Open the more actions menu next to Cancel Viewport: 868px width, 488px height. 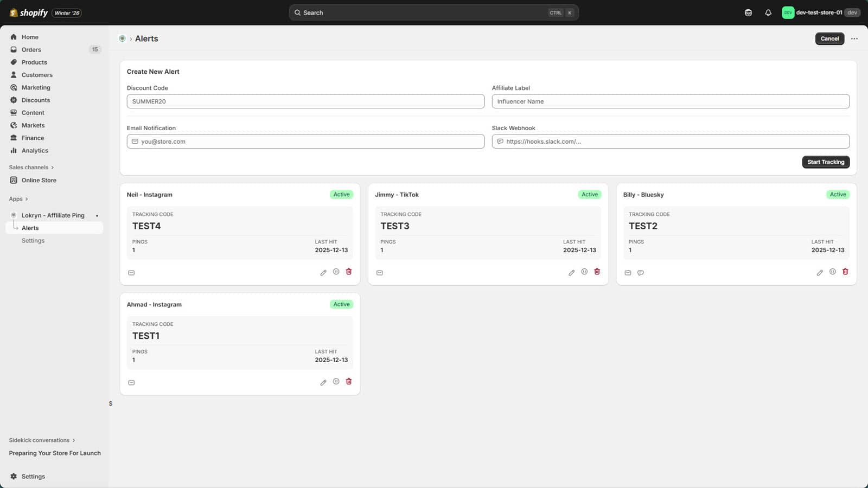[854, 38]
